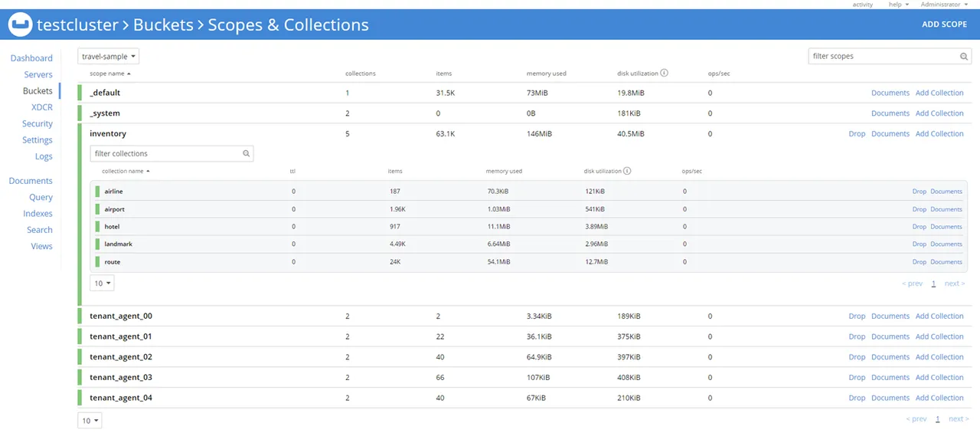This screenshot has height=433, width=980.
Task: Open Documents for tenant_agent_02 scope
Action: coord(890,357)
